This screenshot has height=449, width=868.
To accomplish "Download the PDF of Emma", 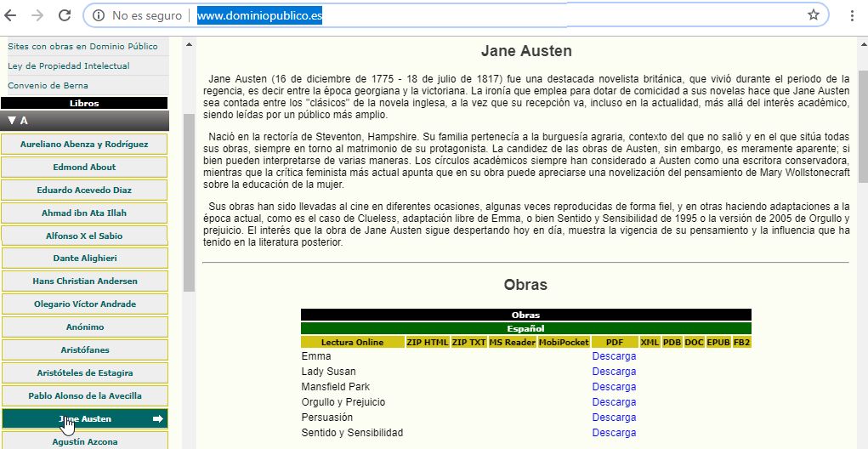I will coord(614,356).
